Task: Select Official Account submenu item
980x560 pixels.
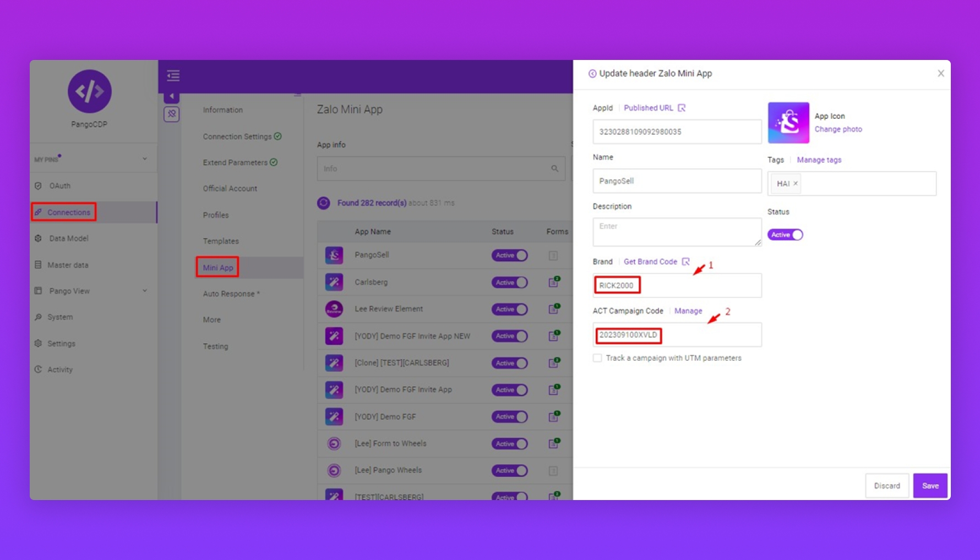Action: pyautogui.click(x=230, y=189)
